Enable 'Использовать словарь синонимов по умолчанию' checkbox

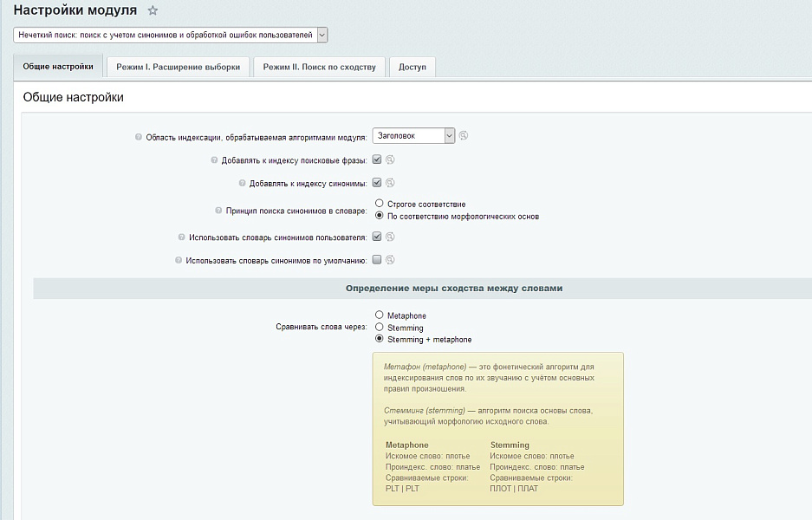point(377,259)
